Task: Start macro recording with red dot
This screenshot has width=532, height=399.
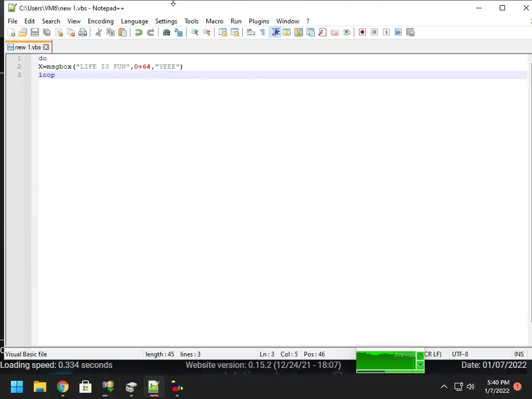Action: (x=362, y=32)
